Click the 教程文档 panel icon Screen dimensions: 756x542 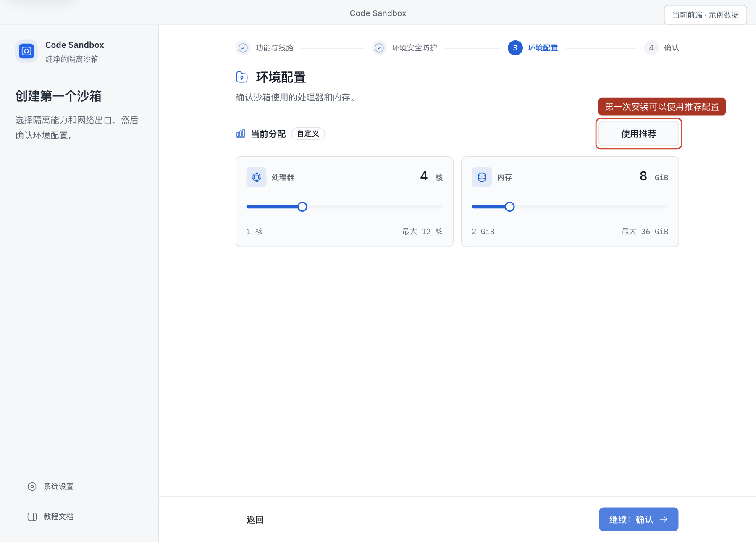point(32,517)
